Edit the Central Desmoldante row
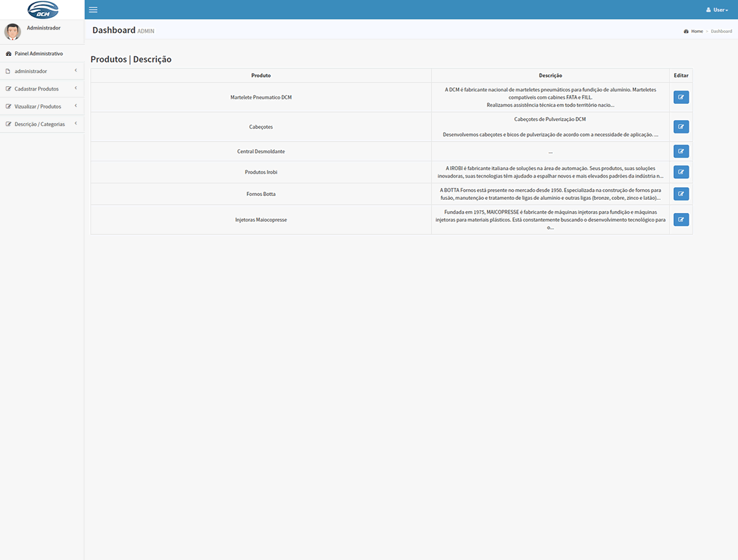The width and height of the screenshot is (738, 560). 681,152
